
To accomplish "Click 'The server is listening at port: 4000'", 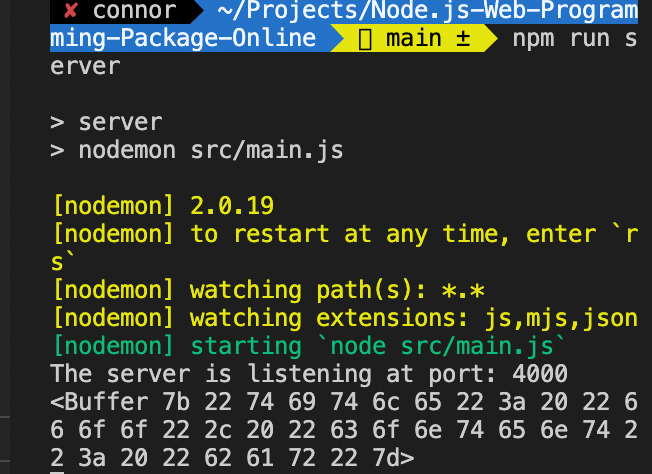I will 309,374.
